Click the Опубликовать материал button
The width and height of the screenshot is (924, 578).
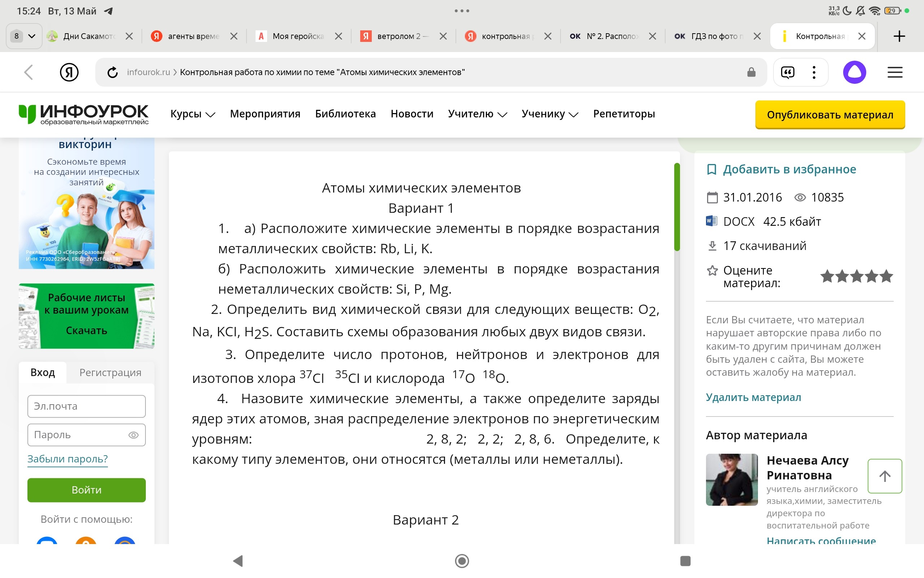click(830, 115)
